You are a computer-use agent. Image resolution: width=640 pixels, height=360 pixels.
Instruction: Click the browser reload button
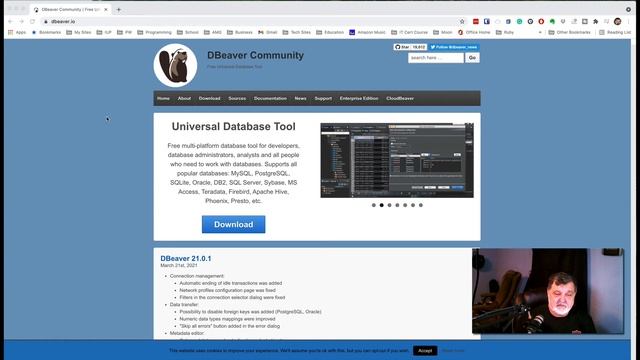pos(32,21)
